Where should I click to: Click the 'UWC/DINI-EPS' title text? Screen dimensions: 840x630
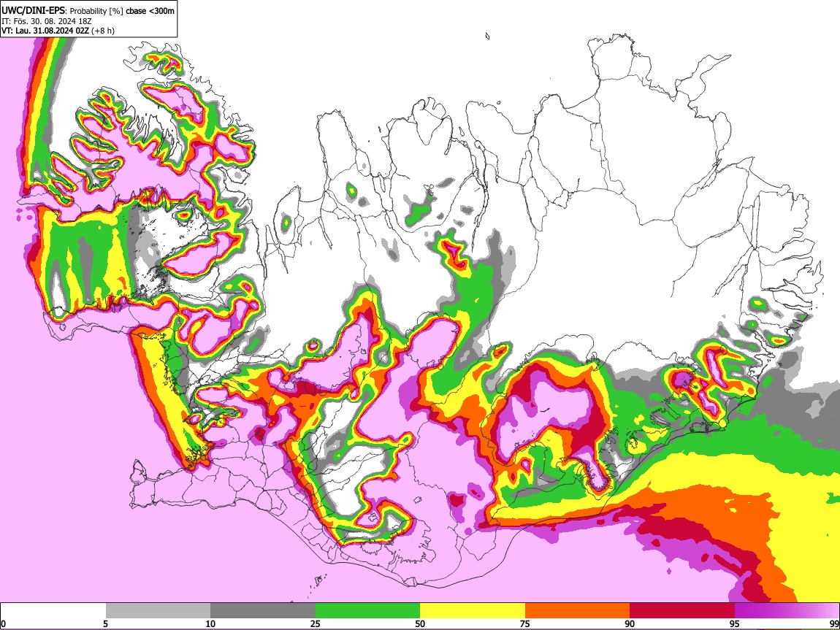[x=33, y=10]
